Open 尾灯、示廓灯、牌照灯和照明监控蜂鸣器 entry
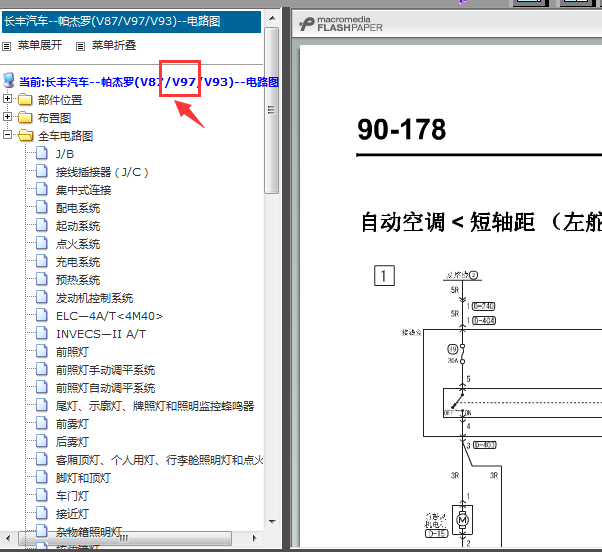This screenshot has width=602, height=552. click(155, 406)
